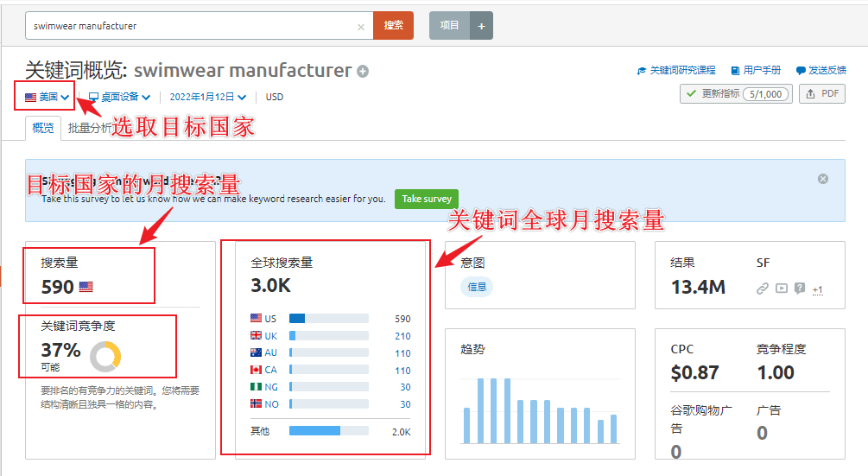Click the featured snippet icon under SF
The image size is (868, 476).
point(800,289)
